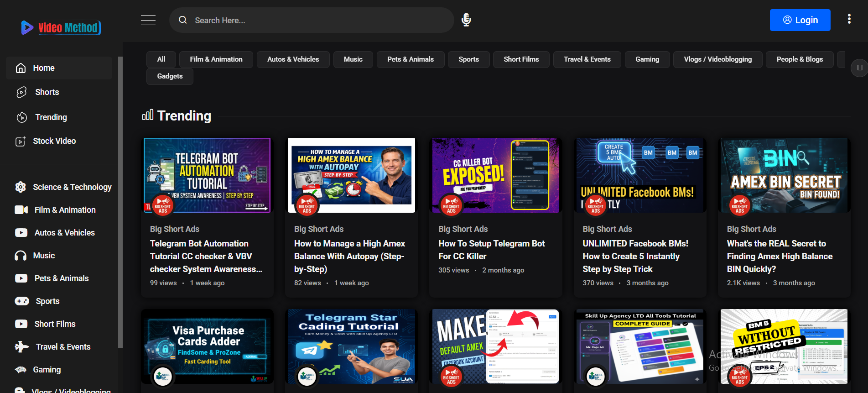Open Telegram Bot Automation Tutorial video title
This screenshot has height=393, width=868.
206,257
